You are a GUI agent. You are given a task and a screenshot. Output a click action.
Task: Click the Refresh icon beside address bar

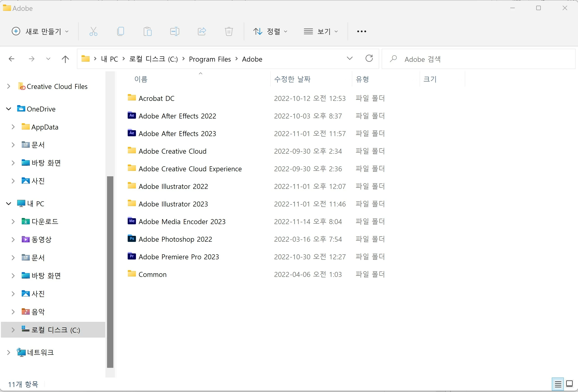369,59
